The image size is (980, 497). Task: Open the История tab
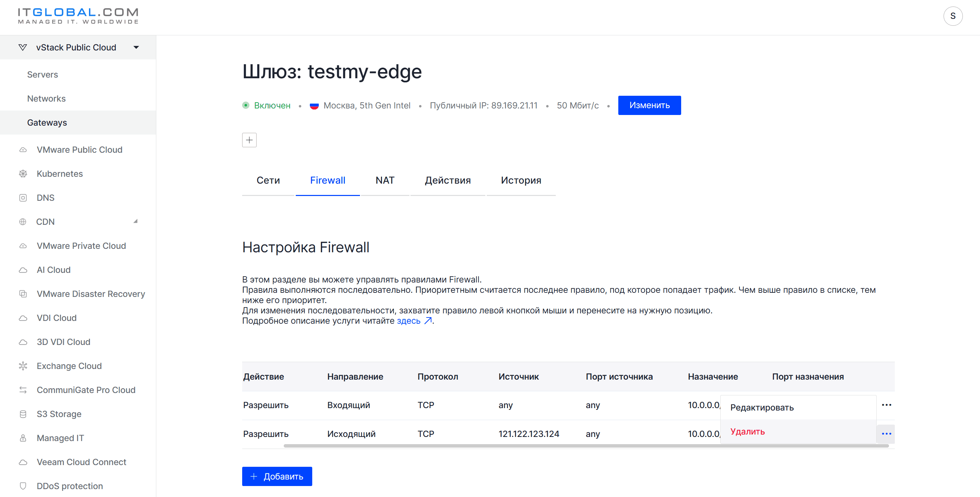pyautogui.click(x=521, y=181)
